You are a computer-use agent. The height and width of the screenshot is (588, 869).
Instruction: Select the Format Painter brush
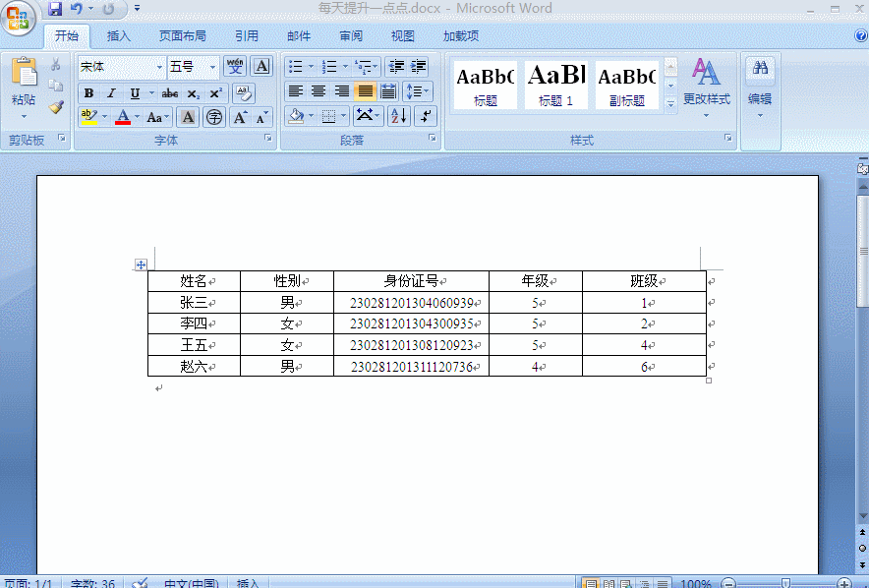pyautogui.click(x=55, y=106)
